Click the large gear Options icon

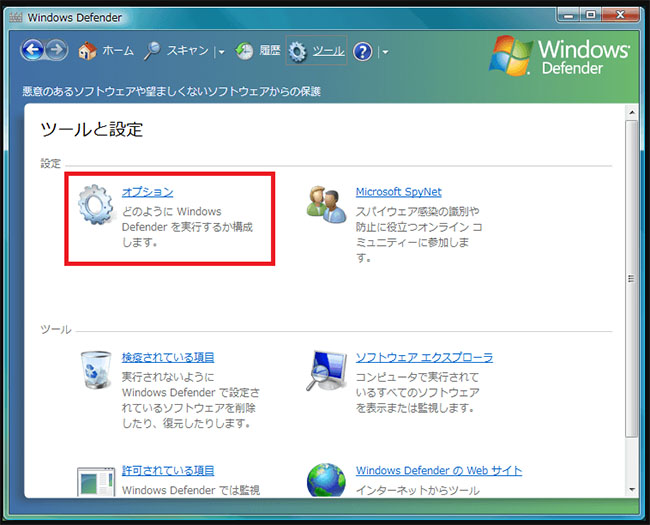(96, 204)
